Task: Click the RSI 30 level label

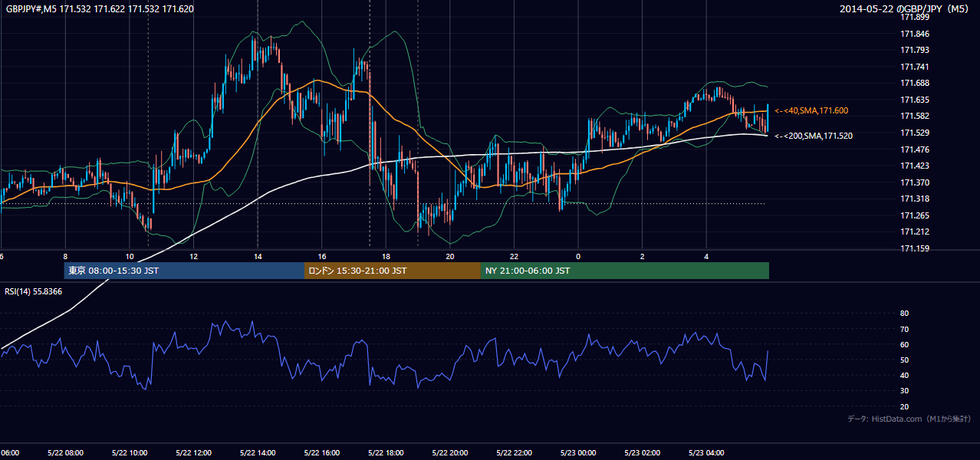Action: click(x=904, y=391)
